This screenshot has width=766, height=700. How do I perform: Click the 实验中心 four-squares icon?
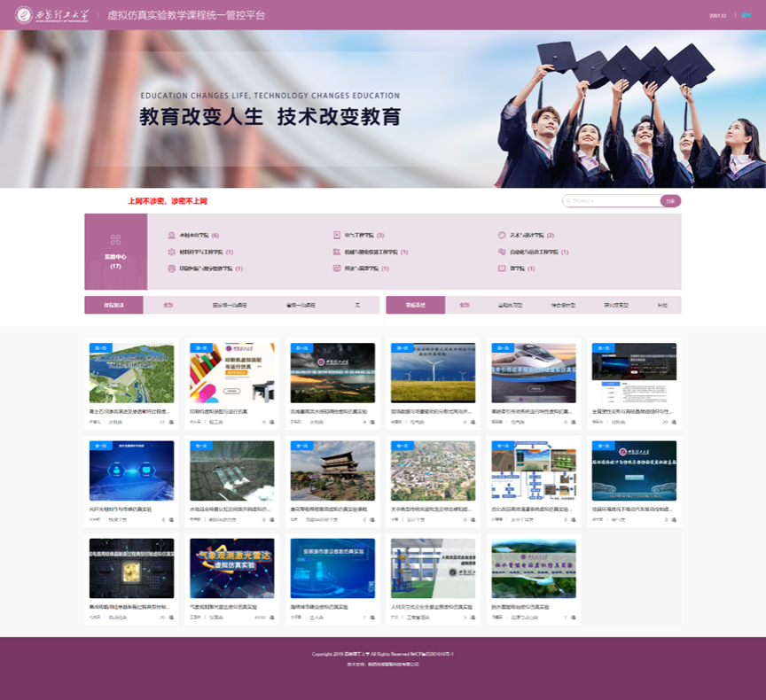[115, 239]
